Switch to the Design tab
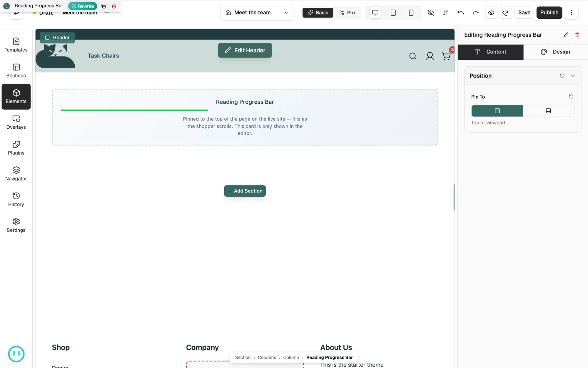The width and height of the screenshot is (588, 368). [x=555, y=52]
